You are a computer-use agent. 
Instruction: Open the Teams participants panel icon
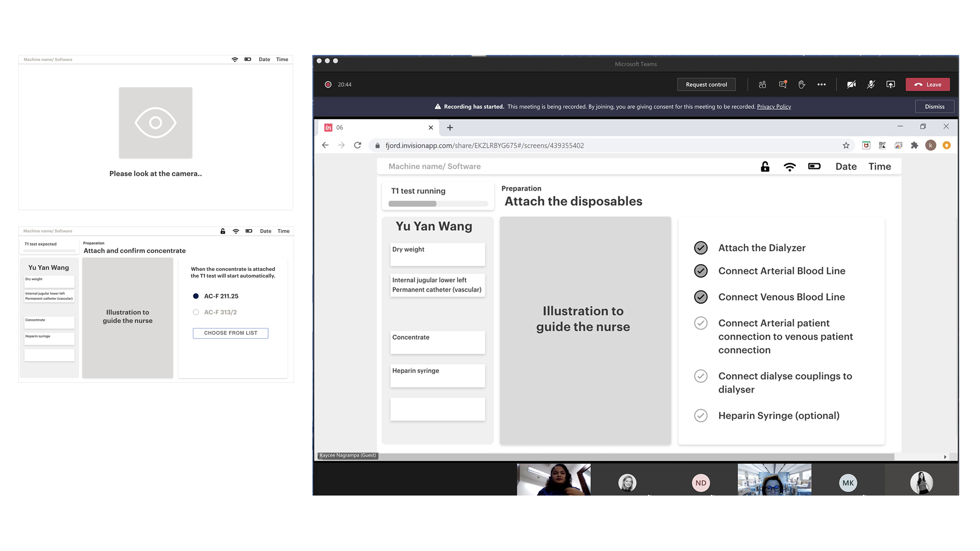tap(762, 84)
